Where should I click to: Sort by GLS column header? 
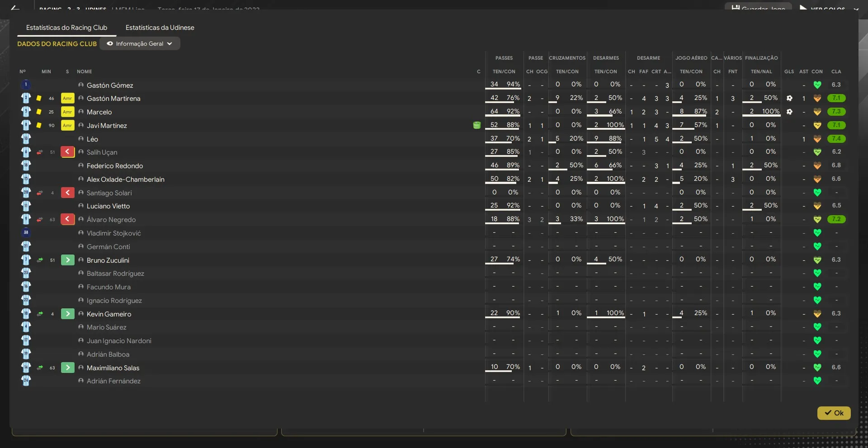[x=789, y=71]
